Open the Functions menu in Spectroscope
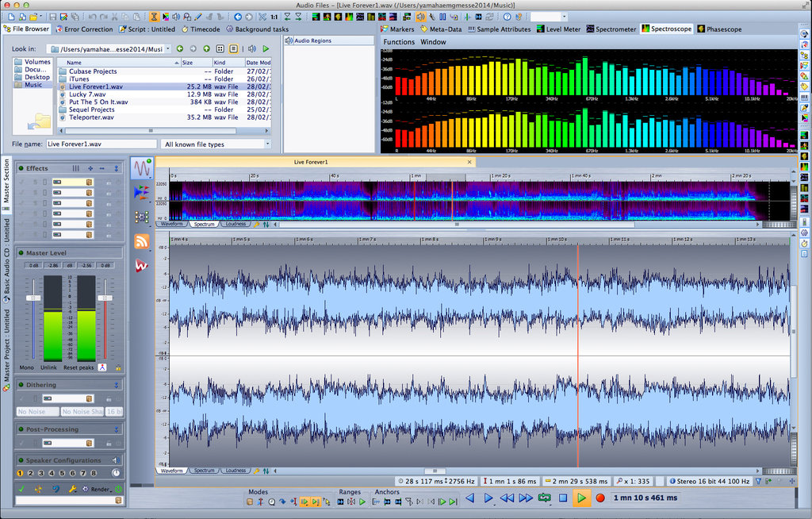The height and width of the screenshot is (519, 812). (399, 42)
